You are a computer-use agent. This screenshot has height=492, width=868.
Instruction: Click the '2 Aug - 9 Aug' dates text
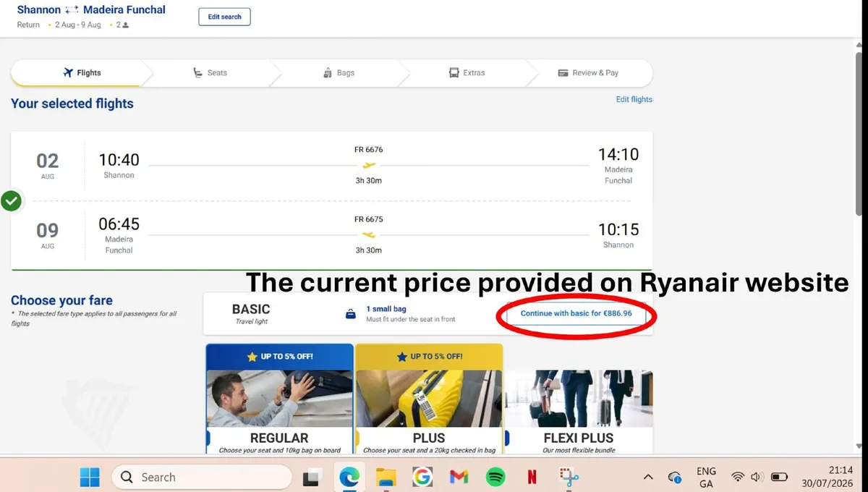click(x=78, y=25)
